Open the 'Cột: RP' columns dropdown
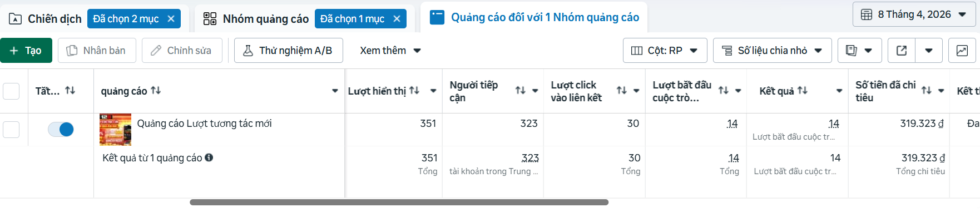Image resolution: width=980 pixels, height=212 pixels. 665,51
